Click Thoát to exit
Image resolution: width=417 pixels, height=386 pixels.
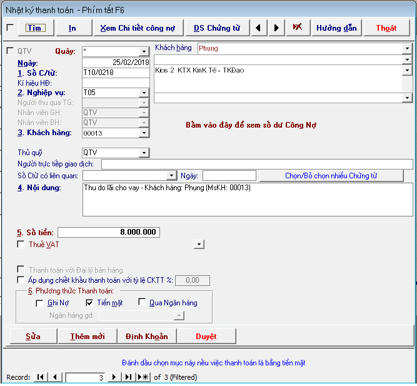(386, 28)
